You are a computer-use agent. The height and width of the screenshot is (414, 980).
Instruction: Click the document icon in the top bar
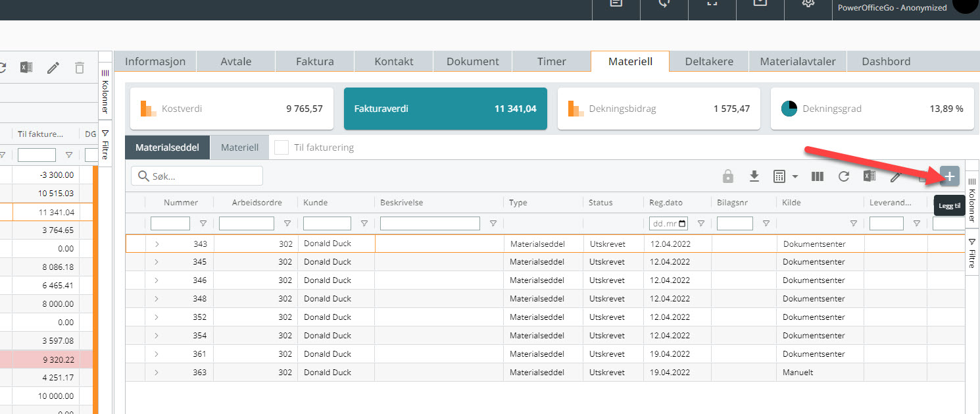pos(616,4)
